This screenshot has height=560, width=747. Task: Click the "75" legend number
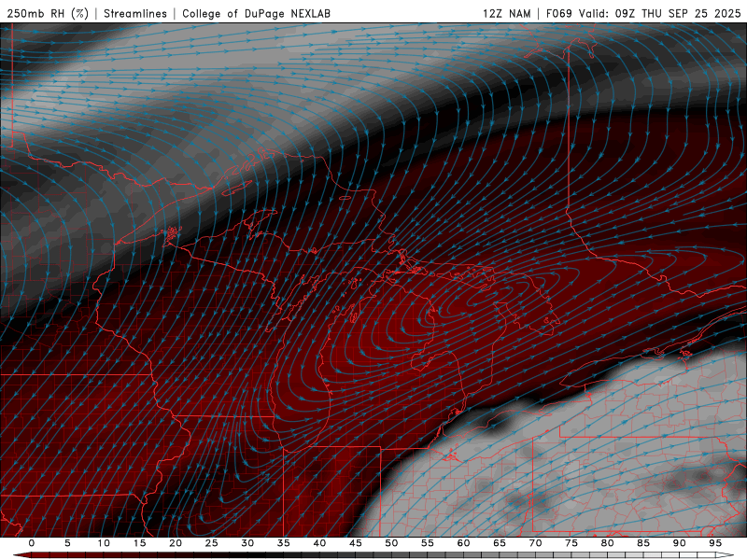tap(571, 543)
